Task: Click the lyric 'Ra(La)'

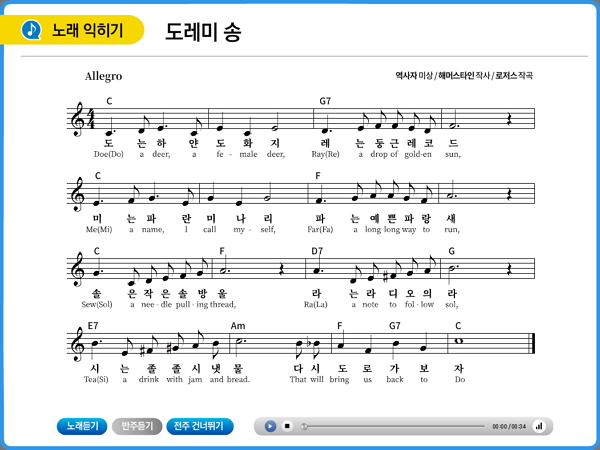Action: pos(316,305)
